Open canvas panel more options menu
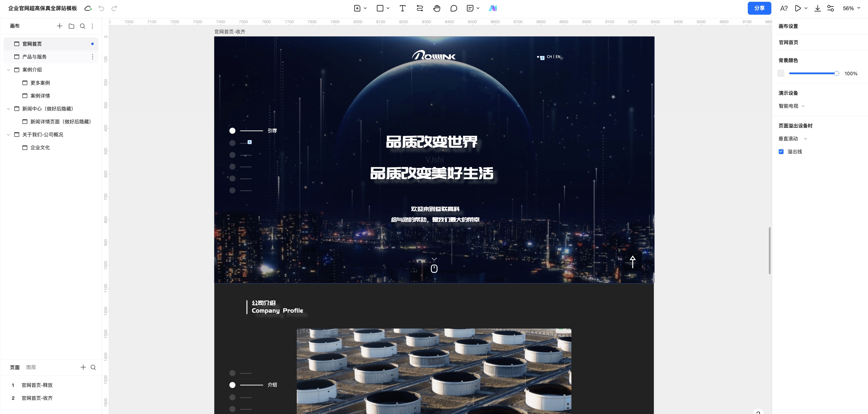Viewport: 868px width, 414px height. pos(92,26)
